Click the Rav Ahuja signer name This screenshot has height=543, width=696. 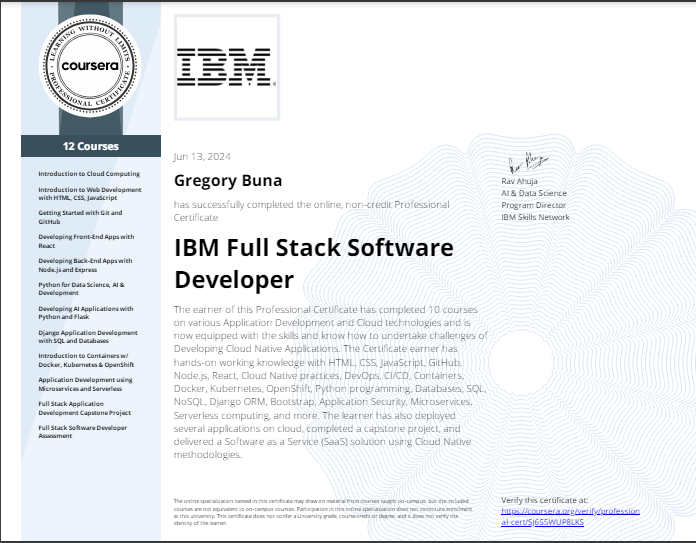point(521,181)
